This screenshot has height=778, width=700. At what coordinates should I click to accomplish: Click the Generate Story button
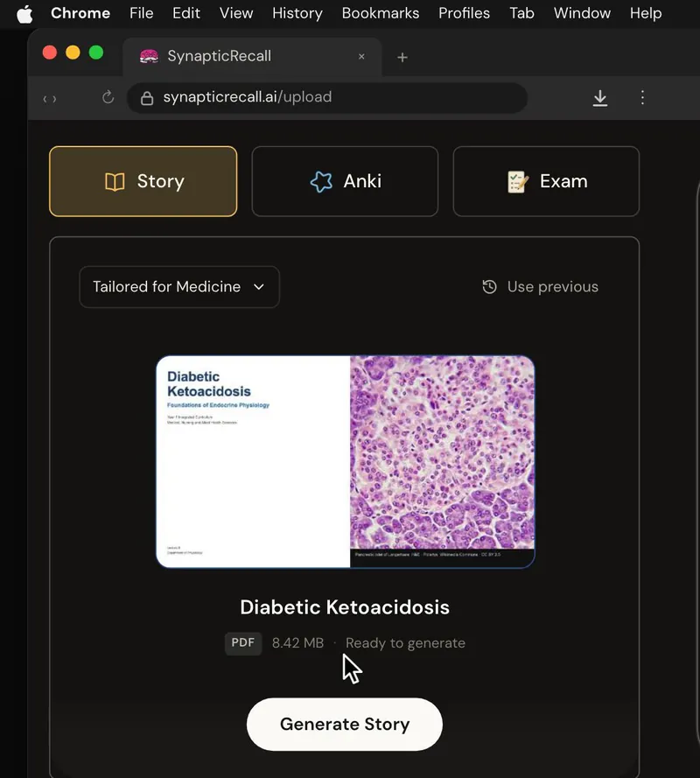pos(344,725)
